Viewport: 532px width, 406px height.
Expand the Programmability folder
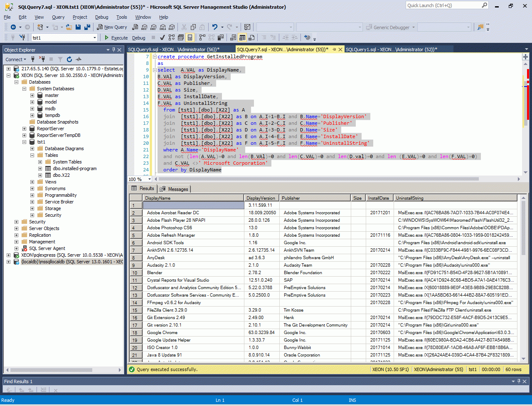pos(32,195)
